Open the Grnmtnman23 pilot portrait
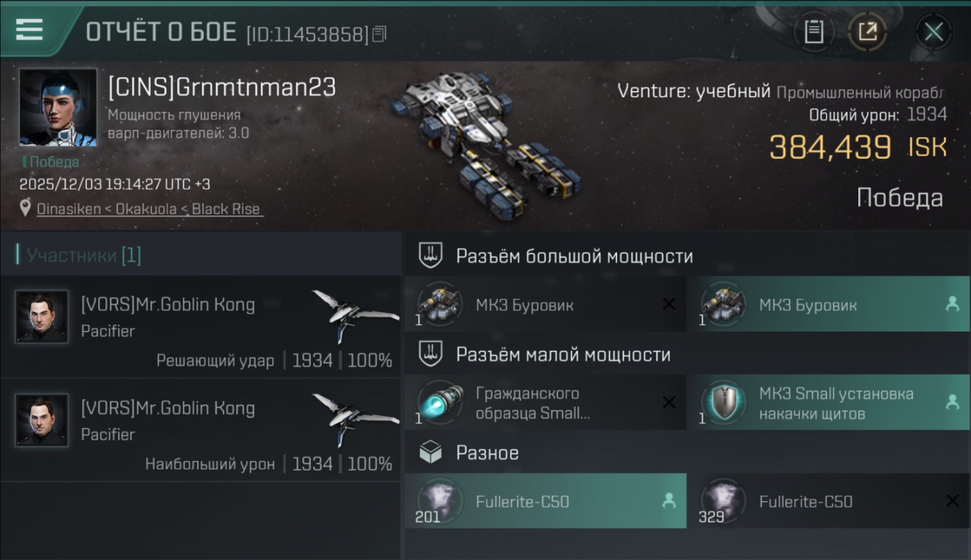 coord(58,108)
